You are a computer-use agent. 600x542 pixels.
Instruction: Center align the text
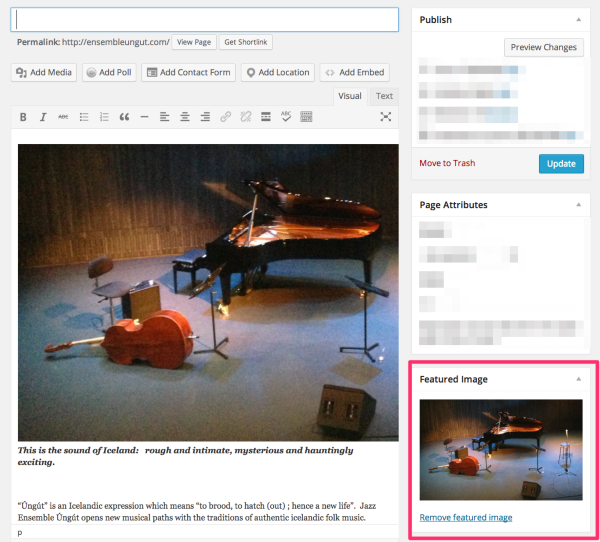(185, 117)
